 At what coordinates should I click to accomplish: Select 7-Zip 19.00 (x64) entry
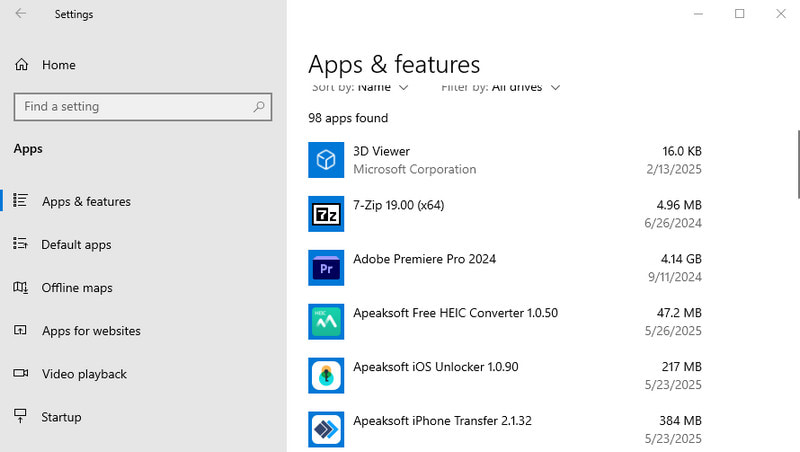[x=398, y=205]
